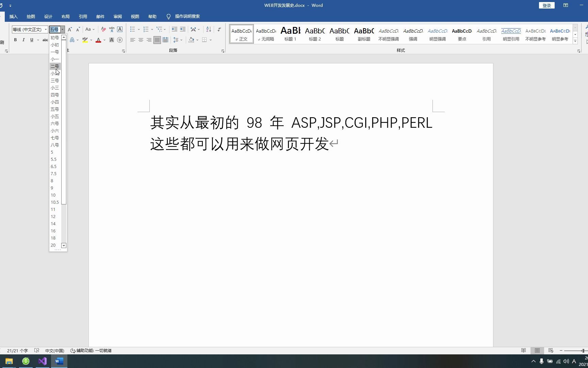Align text to the right
Screen dimensions: 588x368
click(x=149, y=40)
